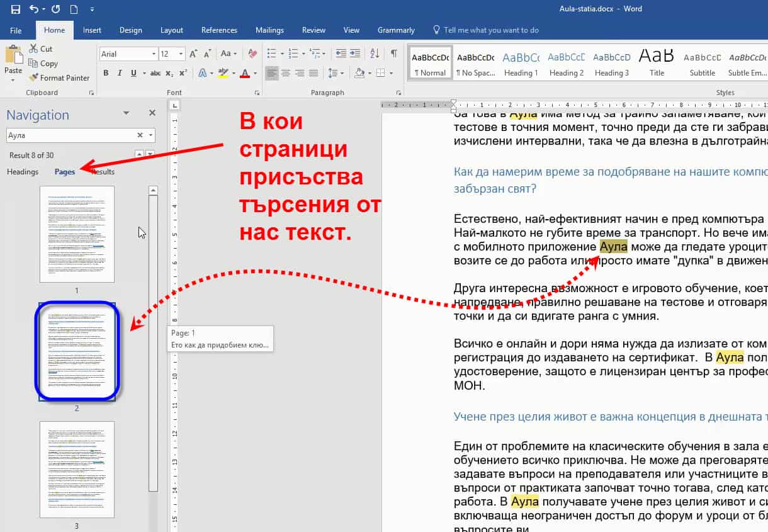Activate Format Painter

[59, 77]
